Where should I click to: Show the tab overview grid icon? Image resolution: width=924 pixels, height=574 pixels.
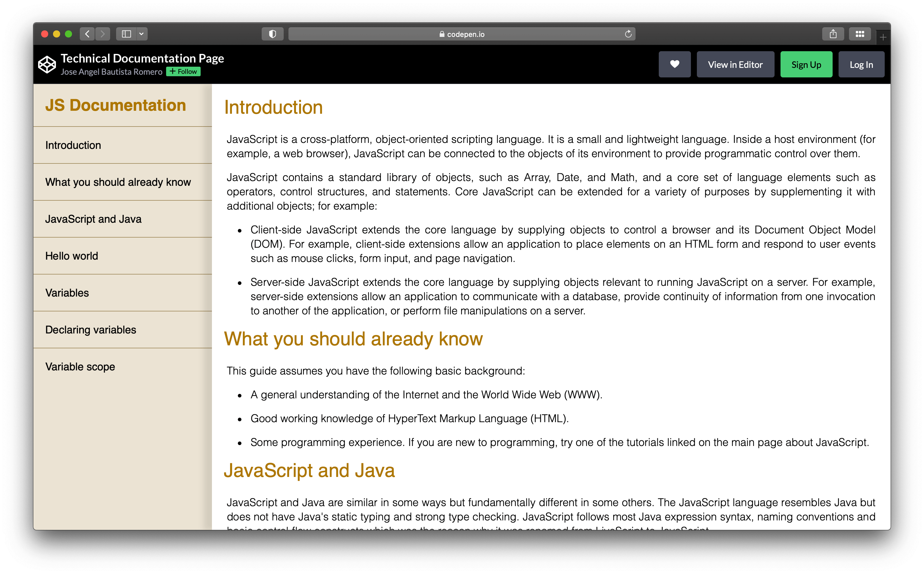pos(860,34)
